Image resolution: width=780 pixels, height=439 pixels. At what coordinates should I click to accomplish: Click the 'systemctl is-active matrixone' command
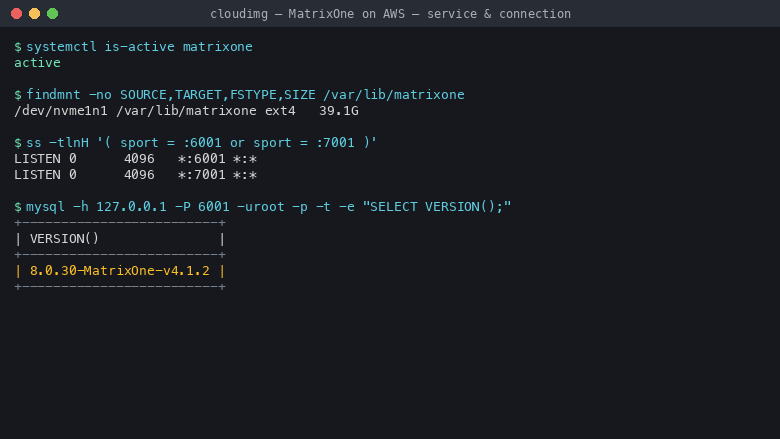point(139,47)
